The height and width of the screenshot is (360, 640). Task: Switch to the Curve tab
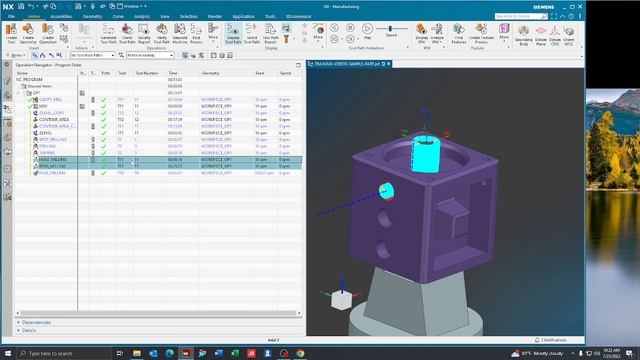click(118, 16)
